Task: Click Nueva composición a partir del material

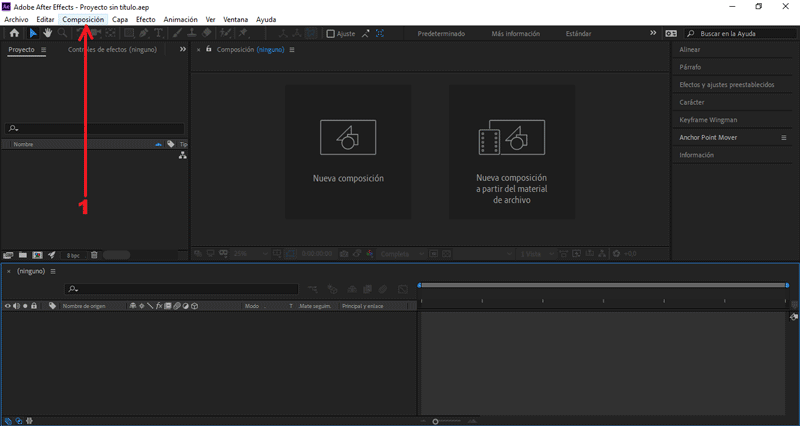Action: 511,152
